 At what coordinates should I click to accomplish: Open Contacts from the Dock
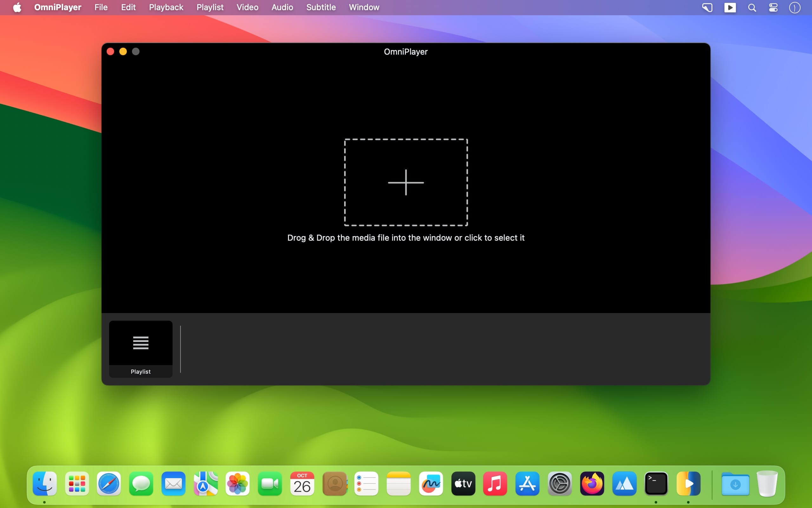click(x=335, y=484)
